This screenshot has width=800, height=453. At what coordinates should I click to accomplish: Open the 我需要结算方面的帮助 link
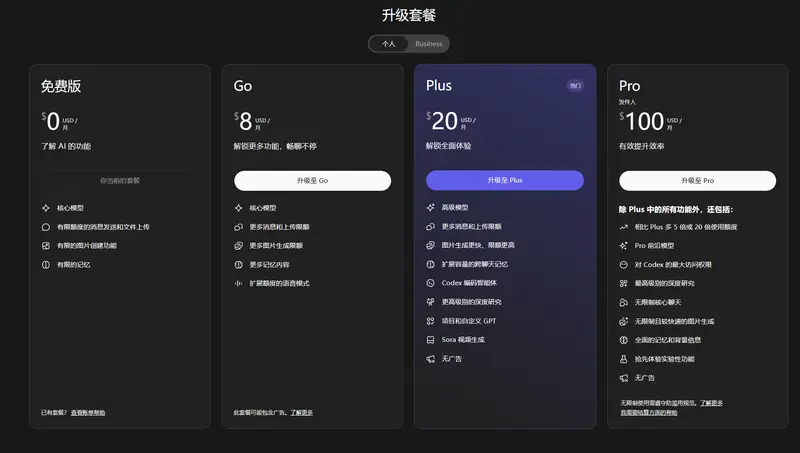[x=649, y=413]
